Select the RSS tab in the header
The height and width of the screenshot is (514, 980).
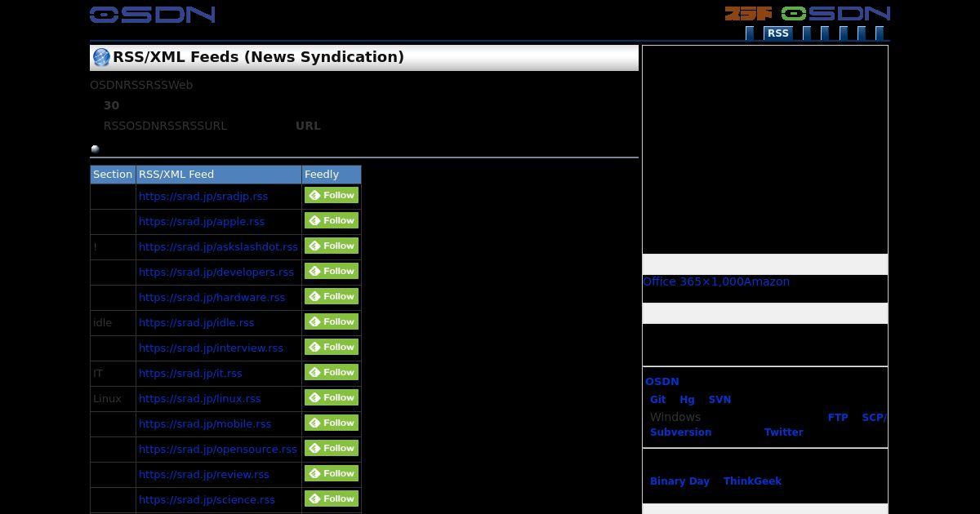[778, 33]
